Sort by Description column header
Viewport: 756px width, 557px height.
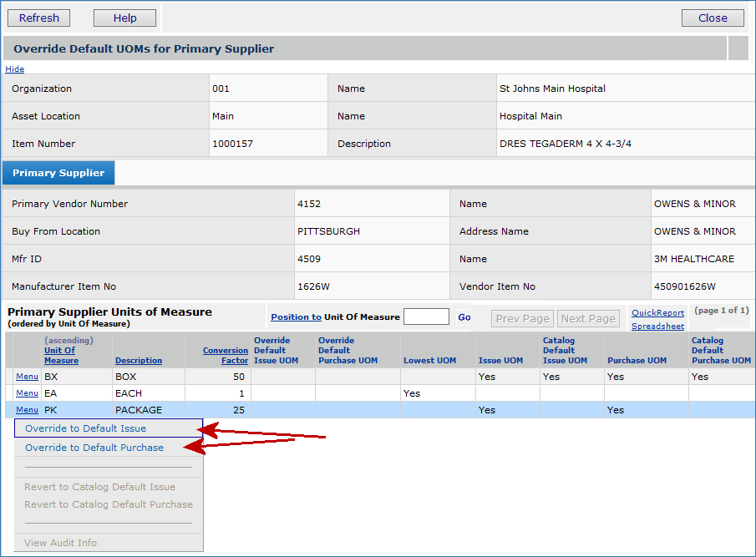point(139,361)
